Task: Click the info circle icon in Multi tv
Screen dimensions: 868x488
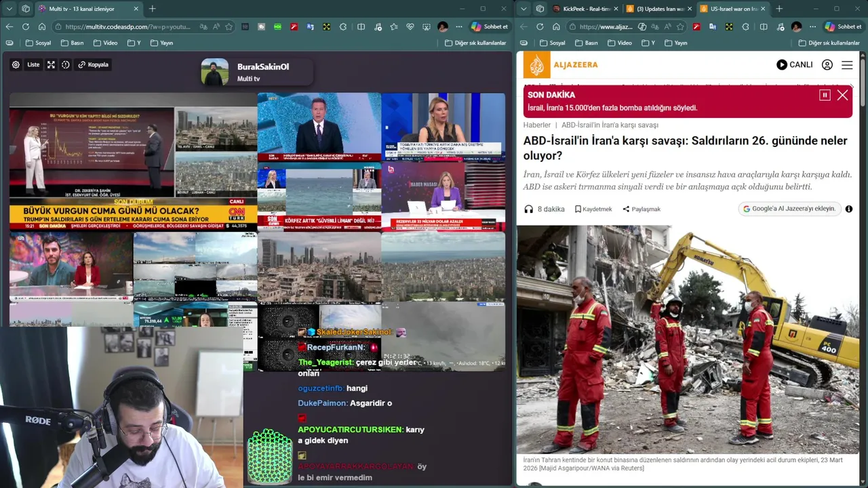Action: 66,65
